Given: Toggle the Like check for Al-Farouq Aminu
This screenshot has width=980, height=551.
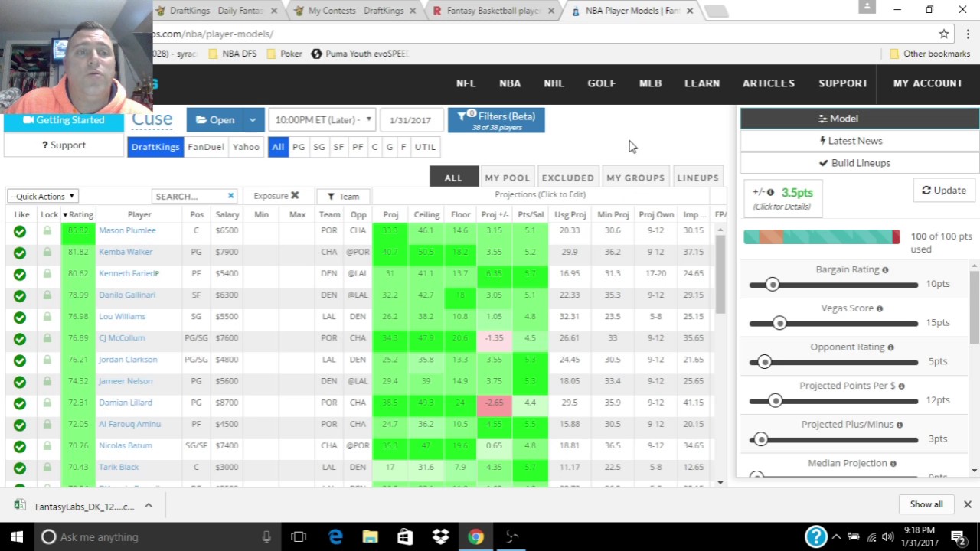Looking at the screenshot, I should click(x=20, y=425).
